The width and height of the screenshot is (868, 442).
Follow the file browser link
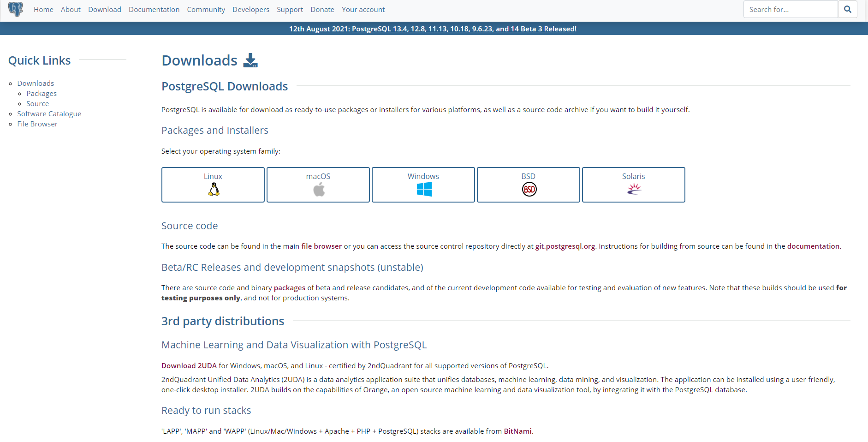point(321,246)
